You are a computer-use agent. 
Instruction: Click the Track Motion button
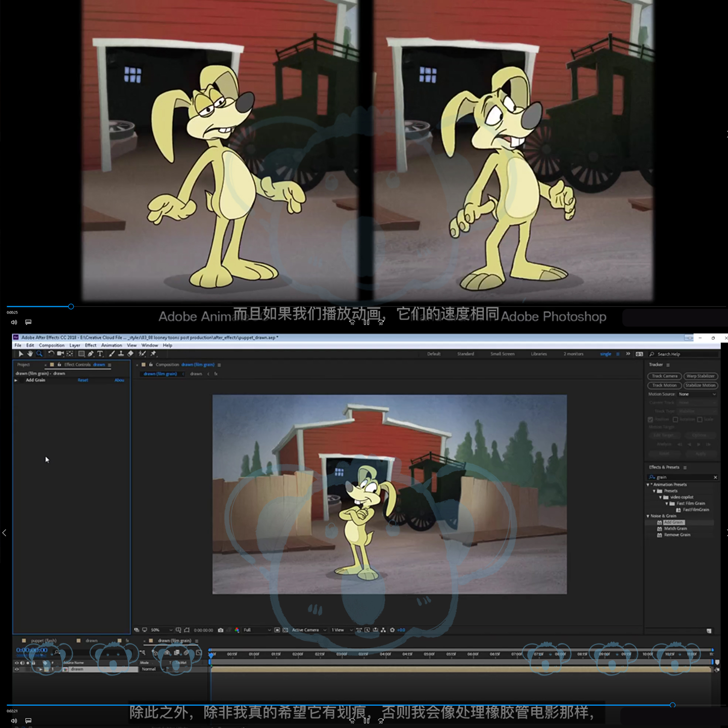664,385
